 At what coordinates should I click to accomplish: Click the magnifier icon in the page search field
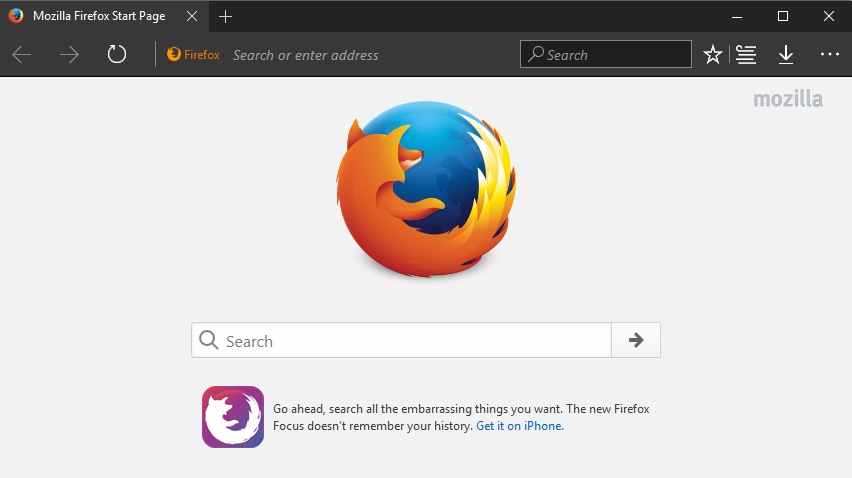click(209, 340)
